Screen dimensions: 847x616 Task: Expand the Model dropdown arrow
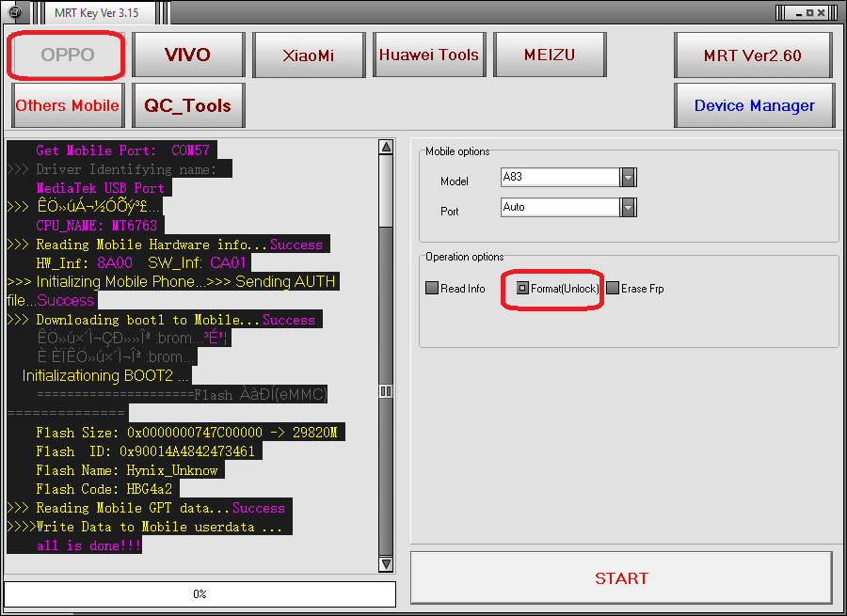[628, 177]
